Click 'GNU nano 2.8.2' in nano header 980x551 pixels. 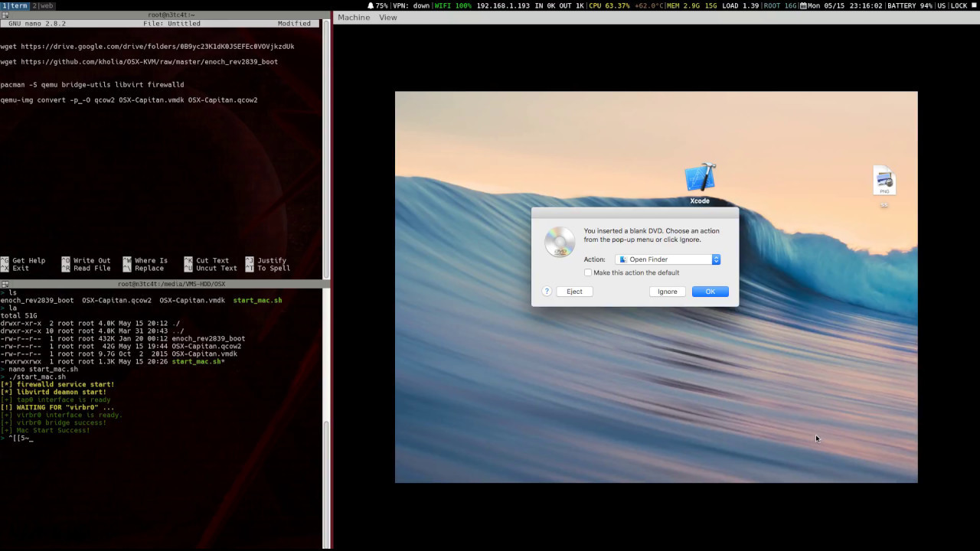[38, 24]
